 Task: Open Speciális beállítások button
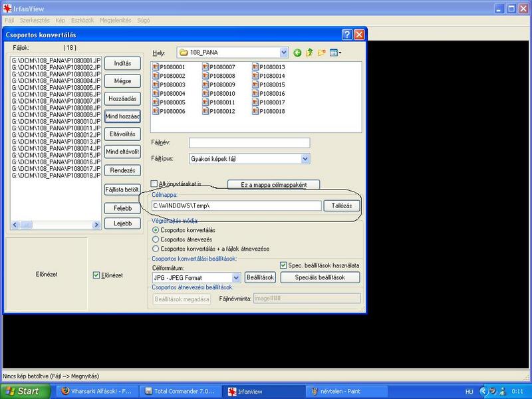(320, 277)
